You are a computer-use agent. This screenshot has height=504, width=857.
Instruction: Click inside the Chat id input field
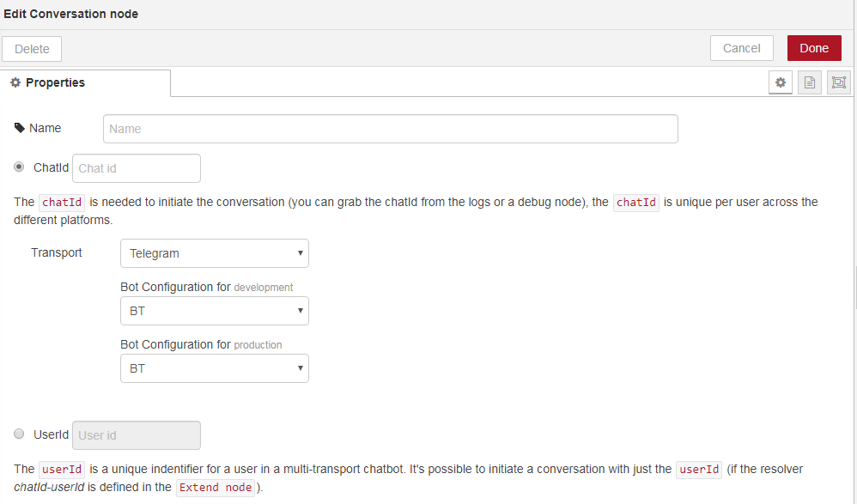click(x=136, y=167)
